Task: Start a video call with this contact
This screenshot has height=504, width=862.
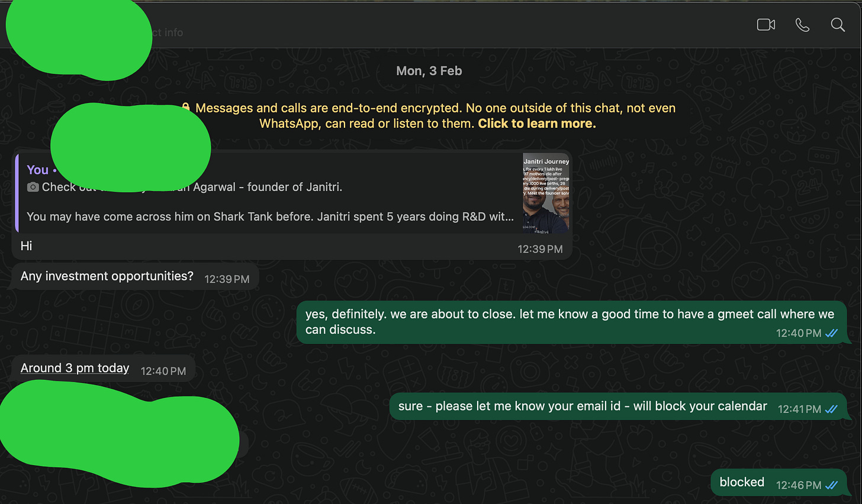Action: 766,25
